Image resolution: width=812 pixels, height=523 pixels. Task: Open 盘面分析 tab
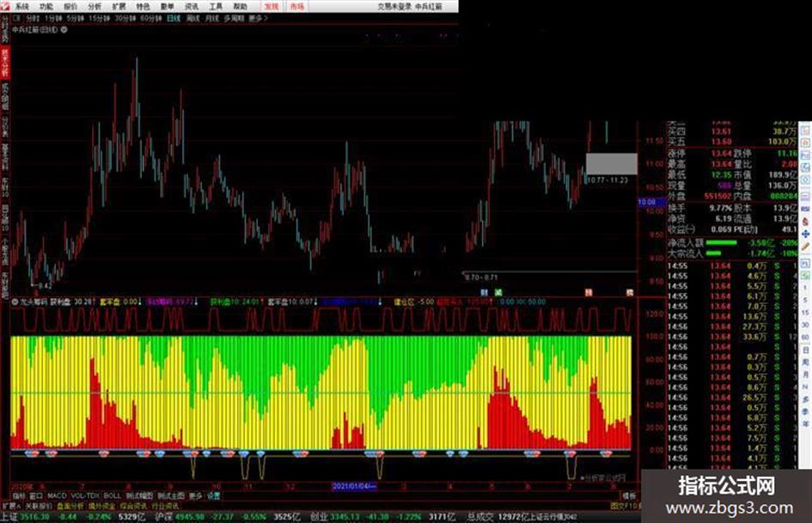pos(70,506)
